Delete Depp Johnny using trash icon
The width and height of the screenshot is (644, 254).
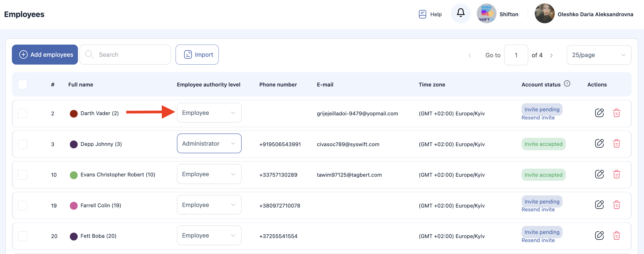616,143
